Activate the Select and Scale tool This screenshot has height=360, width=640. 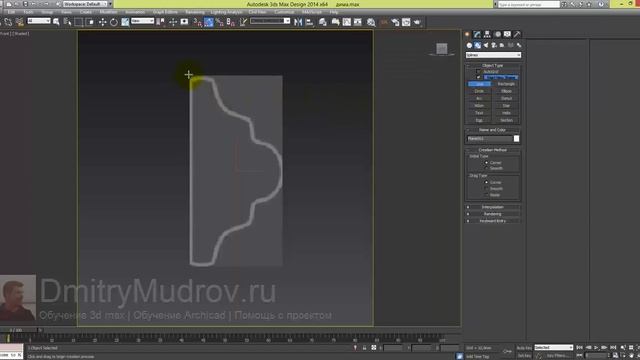(125, 22)
